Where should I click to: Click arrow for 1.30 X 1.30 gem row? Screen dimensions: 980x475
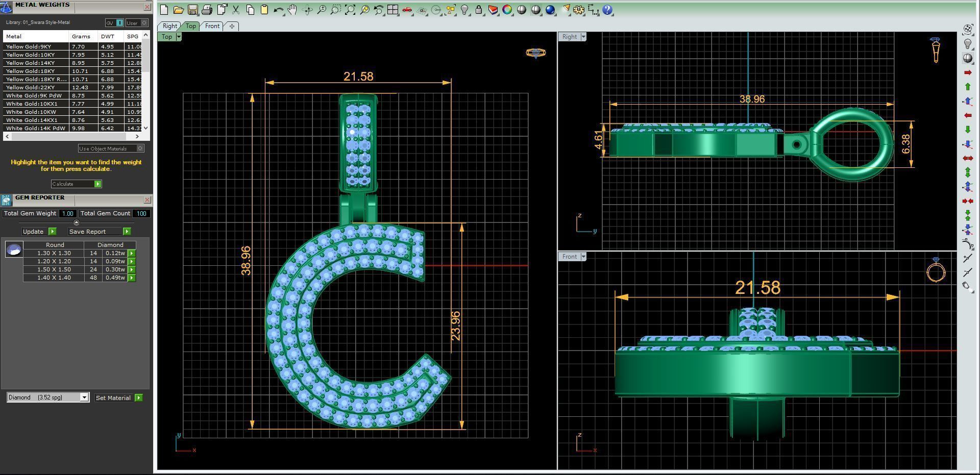132,253
